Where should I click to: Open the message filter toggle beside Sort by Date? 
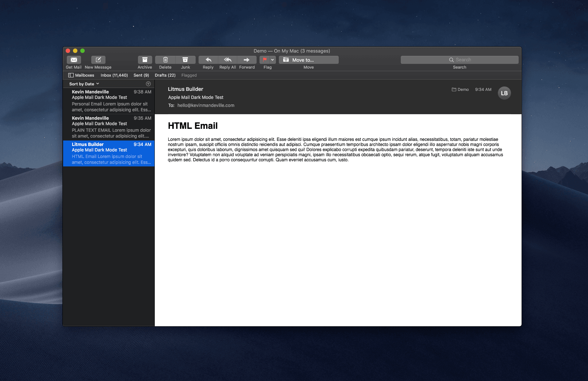click(x=148, y=84)
